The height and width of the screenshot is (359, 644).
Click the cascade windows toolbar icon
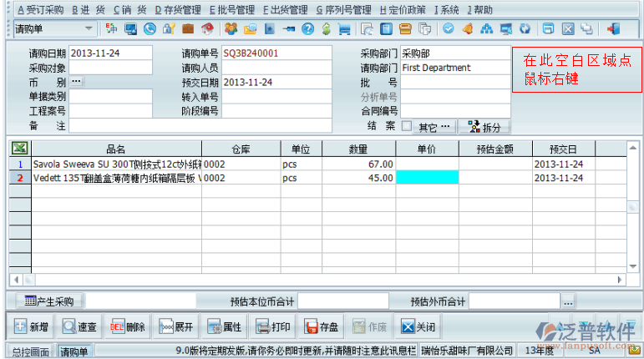pyautogui.click(x=586, y=28)
